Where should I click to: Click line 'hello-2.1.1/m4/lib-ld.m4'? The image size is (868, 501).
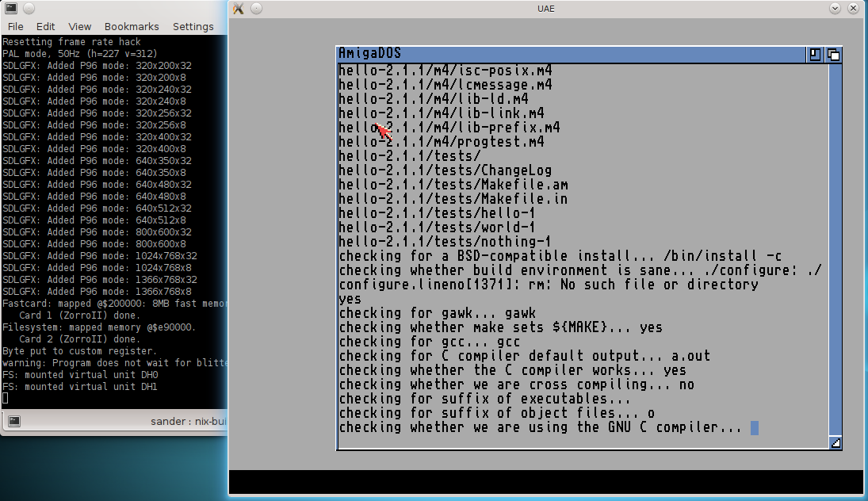[434, 99]
